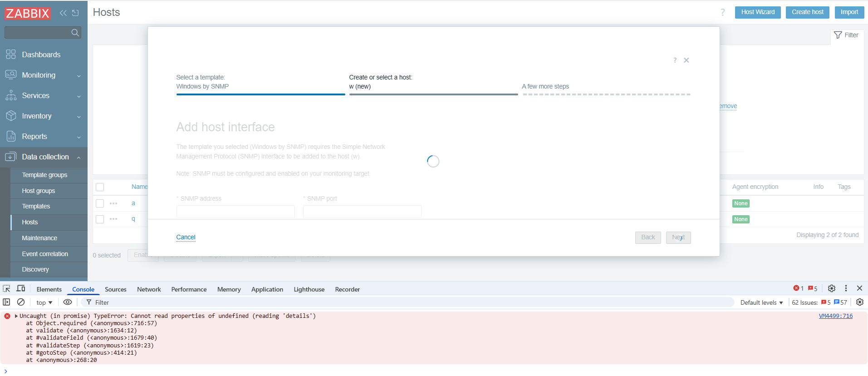Open DevTools more options kebab menu
868x376 pixels.
point(846,288)
